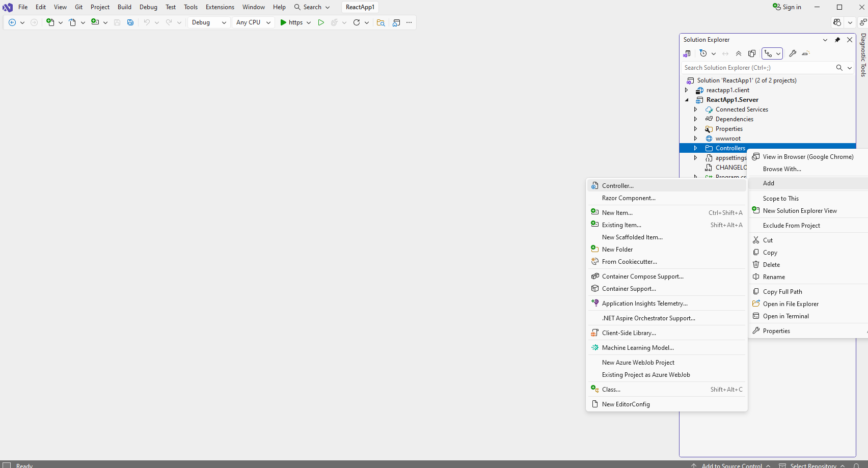Click Collapse All in Solution Explorer
Screen dimensions: 868x468
[x=739, y=53]
